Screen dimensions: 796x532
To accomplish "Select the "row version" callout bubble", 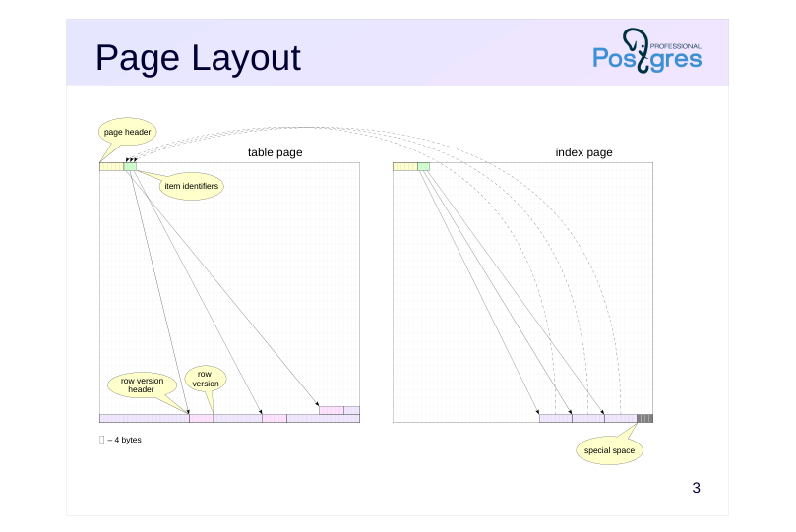I will point(205,379).
